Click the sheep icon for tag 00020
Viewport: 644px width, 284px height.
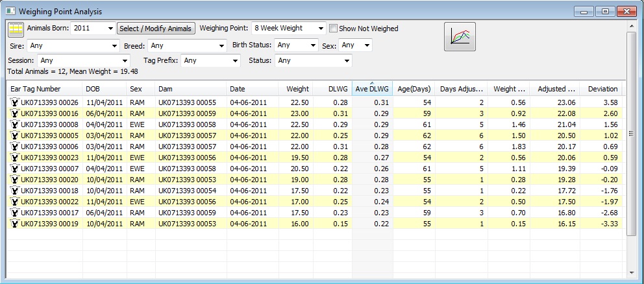(14, 180)
